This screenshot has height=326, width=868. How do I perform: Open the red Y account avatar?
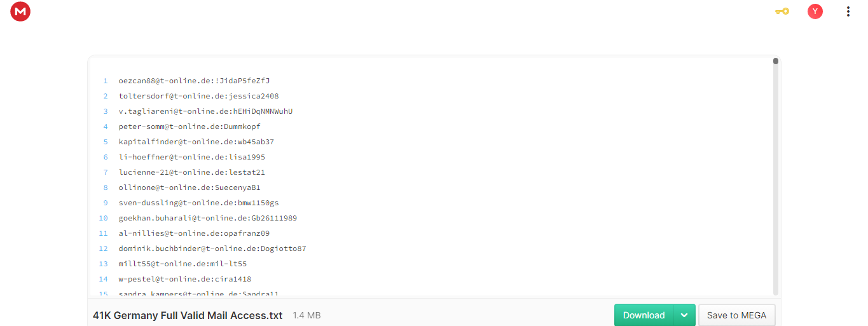coord(815,11)
